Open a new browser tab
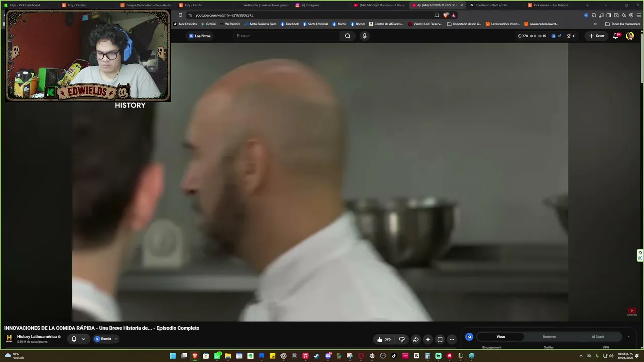The width and height of the screenshot is (644, 362). coord(587,5)
